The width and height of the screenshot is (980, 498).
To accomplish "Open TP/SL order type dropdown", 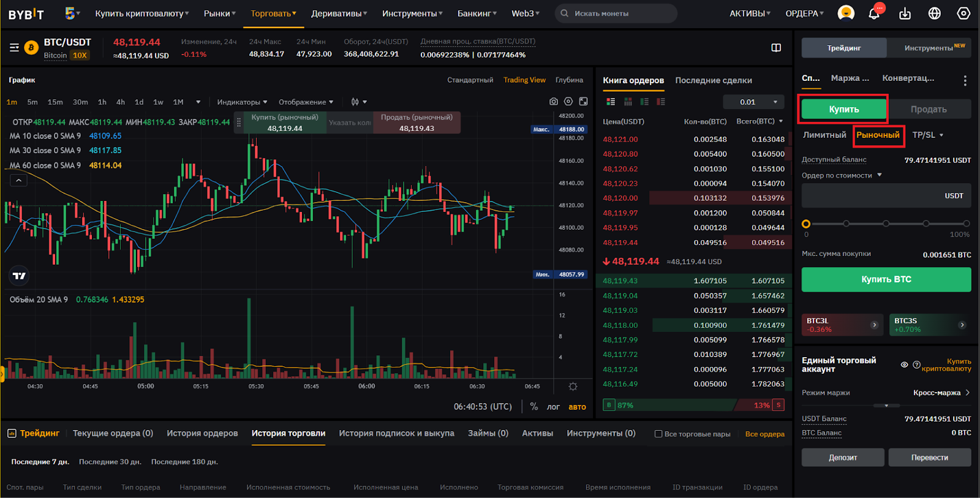I will point(928,135).
